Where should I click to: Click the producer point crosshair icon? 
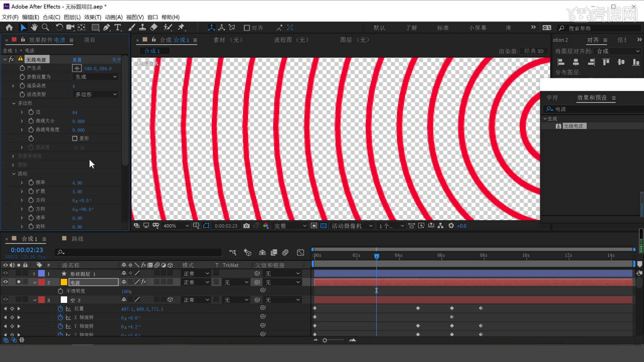pyautogui.click(x=77, y=68)
